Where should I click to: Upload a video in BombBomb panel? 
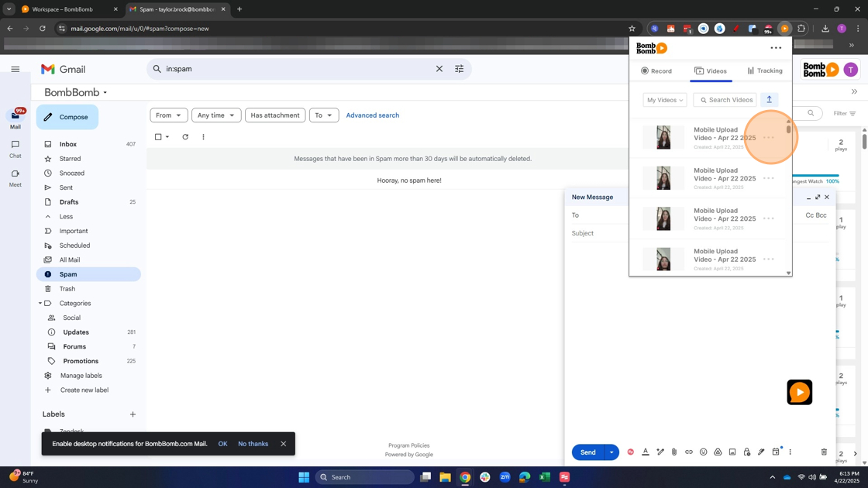pos(769,100)
